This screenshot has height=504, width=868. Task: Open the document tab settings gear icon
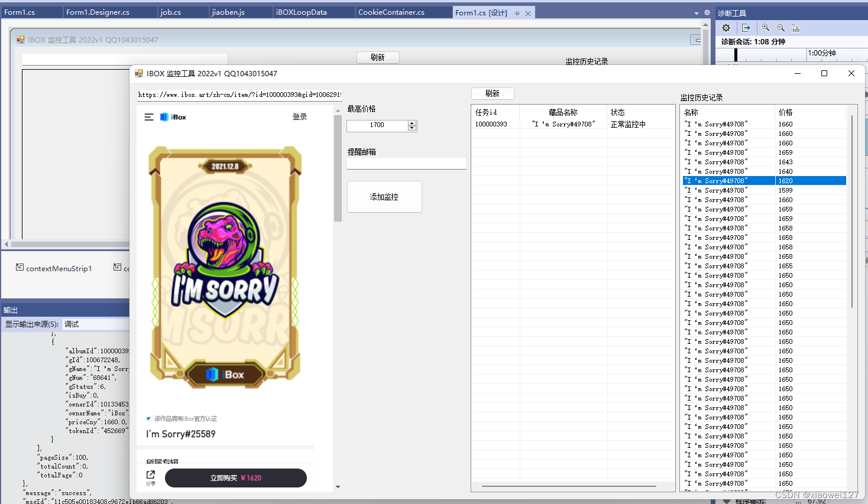[x=707, y=12]
